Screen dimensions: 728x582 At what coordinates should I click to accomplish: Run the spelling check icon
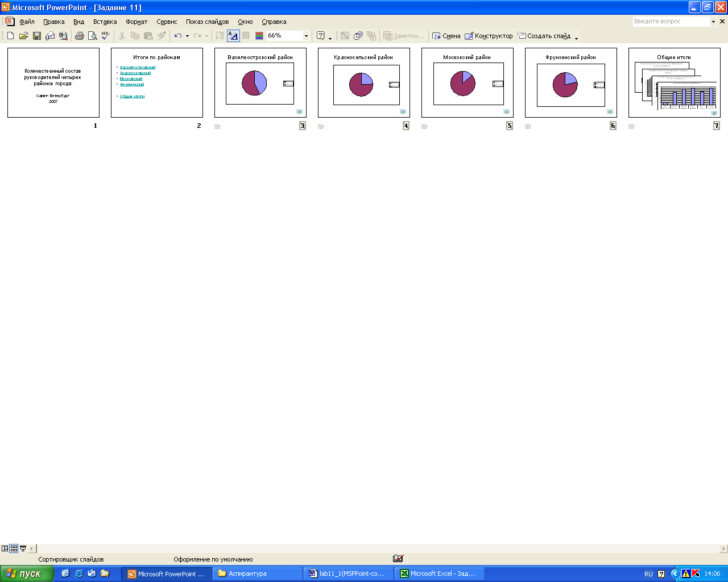[x=106, y=36]
